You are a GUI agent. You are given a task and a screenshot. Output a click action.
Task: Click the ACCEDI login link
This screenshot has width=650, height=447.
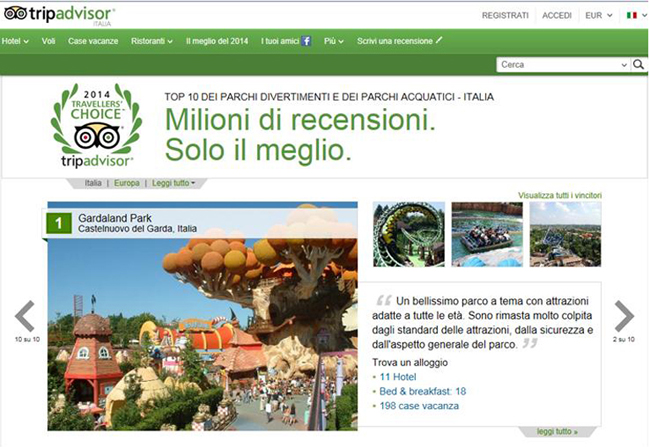pyautogui.click(x=557, y=15)
